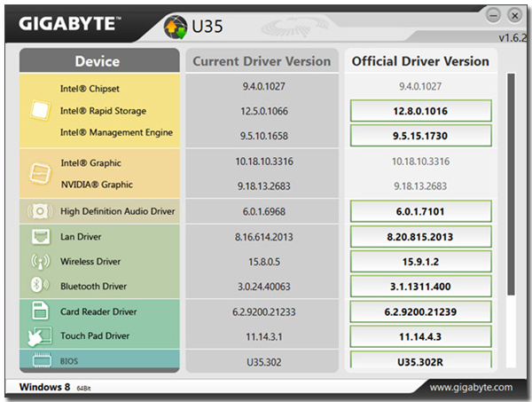Update BIOS to U35.302R
The width and height of the screenshot is (532, 402).
pos(420,360)
